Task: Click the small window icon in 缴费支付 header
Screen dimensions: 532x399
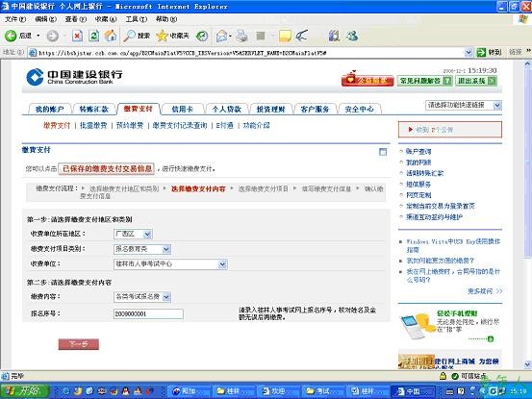Action: 383,152
